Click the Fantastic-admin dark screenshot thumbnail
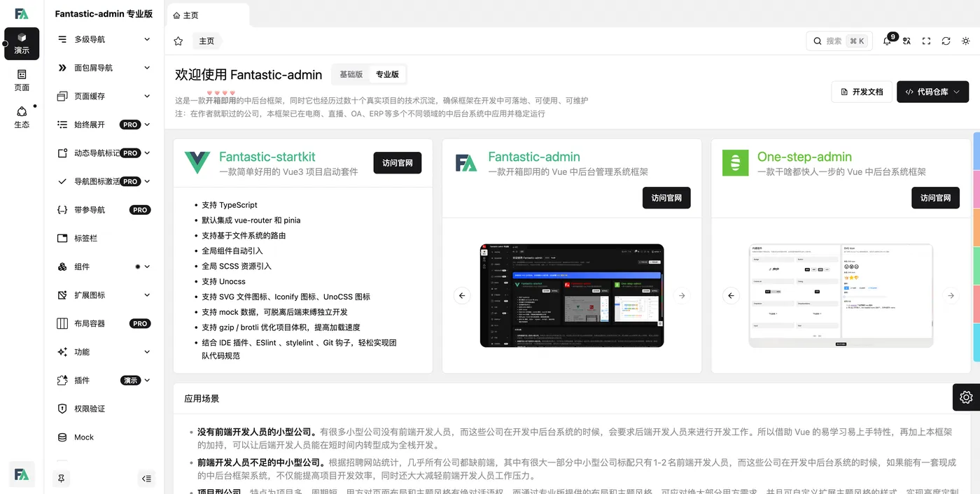The height and width of the screenshot is (494, 980). tap(572, 296)
